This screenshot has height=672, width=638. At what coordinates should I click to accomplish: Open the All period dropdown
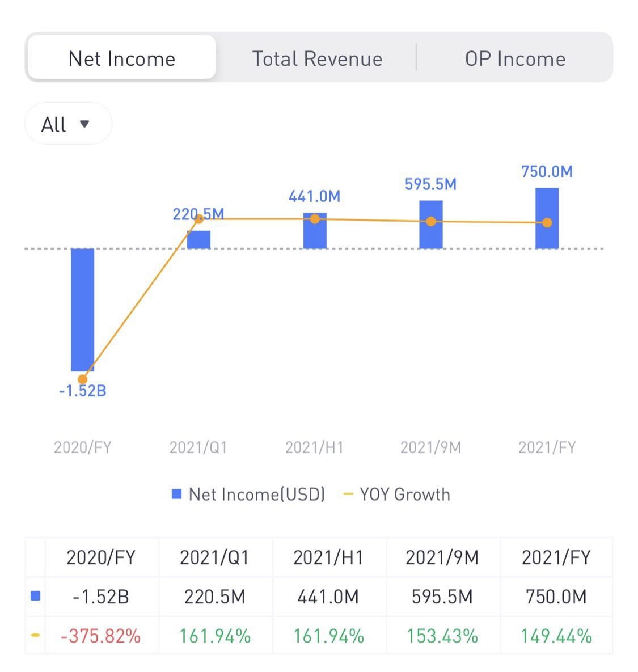click(x=69, y=124)
